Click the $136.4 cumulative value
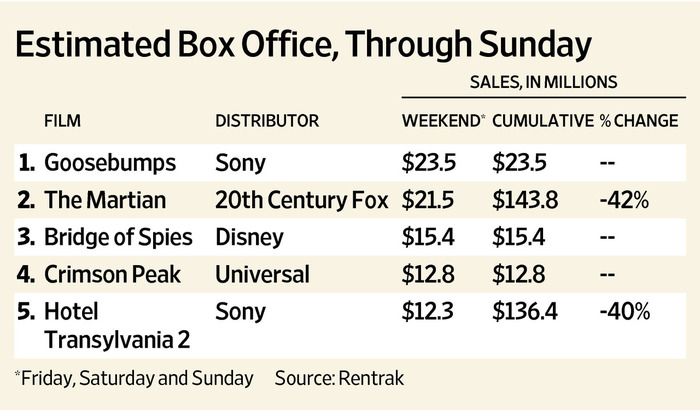The image size is (700, 410). click(x=525, y=311)
